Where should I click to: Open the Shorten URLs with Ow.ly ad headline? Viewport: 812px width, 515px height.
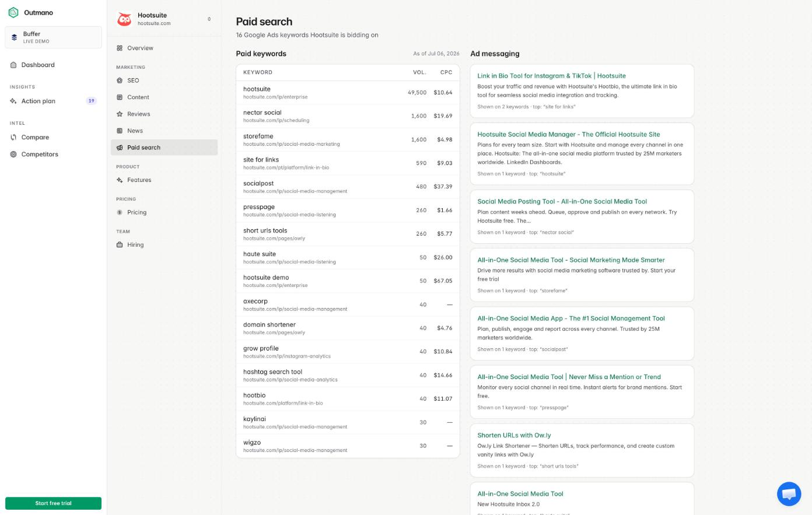pyautogui.click(x=514, y=435)
